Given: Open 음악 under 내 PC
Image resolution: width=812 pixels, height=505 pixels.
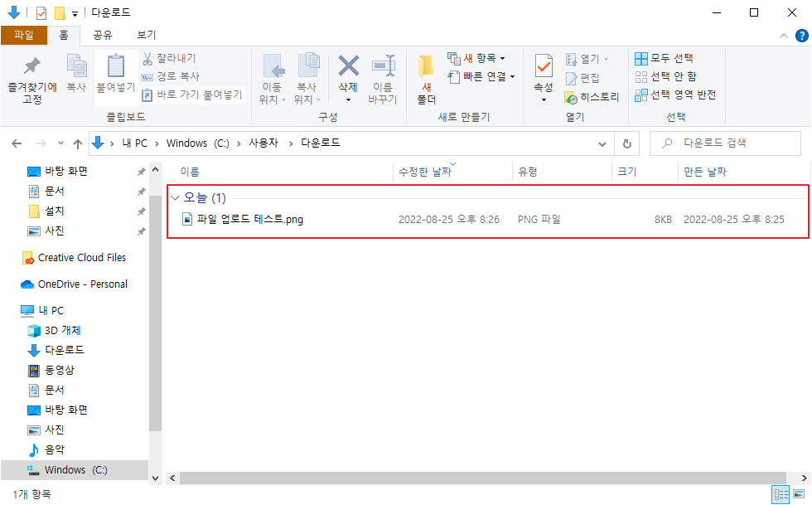Looking at the screenshot, I should tap(46, 449).
